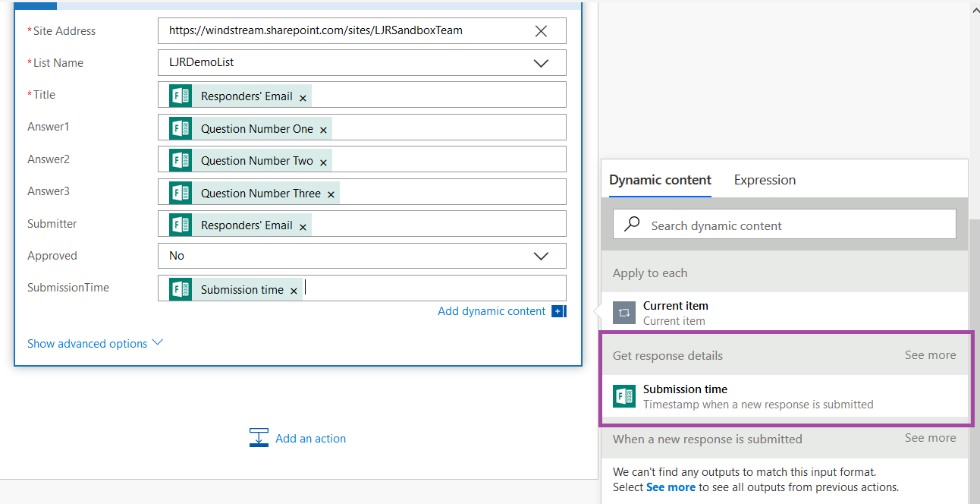
Task: Select Current item dynamic content
Action: click(x=784, y=313)
